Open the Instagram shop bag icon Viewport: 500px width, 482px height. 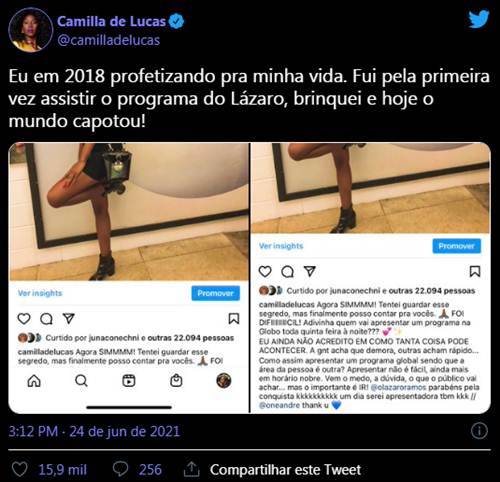tap(176, 380)
